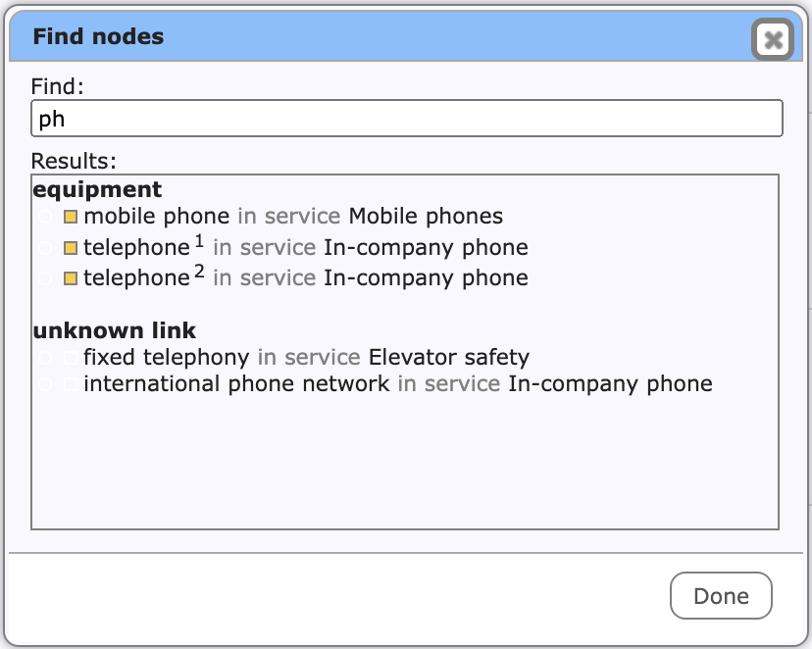Select the radio circle for telephone 2
Screen dimensions: 812x649
point(45,278)
